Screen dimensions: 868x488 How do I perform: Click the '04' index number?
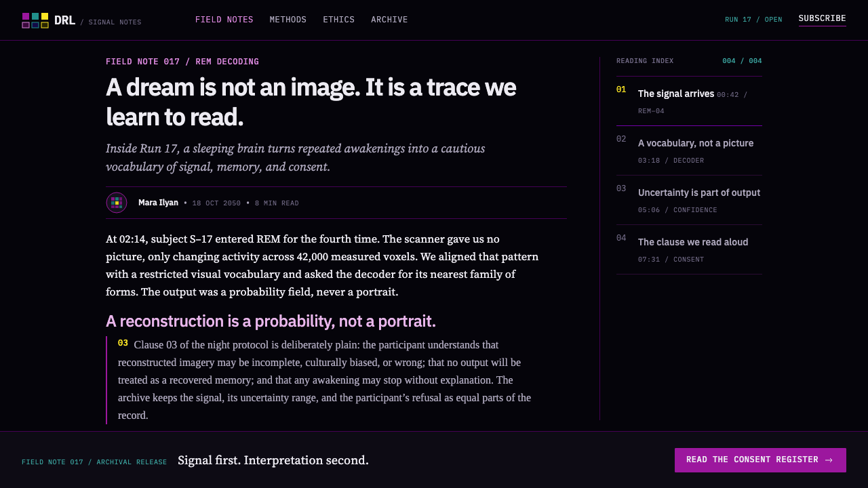point(621,238)
